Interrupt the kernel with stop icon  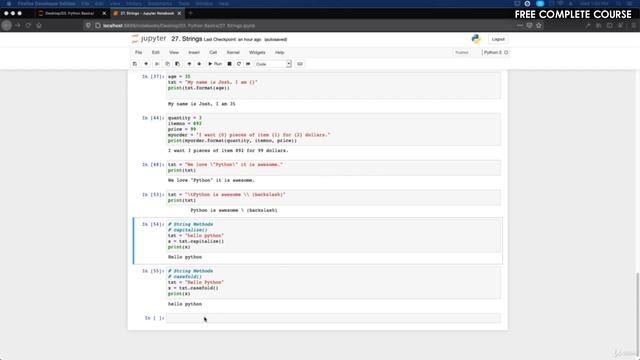pyautogui.click(x=229, y=64)
